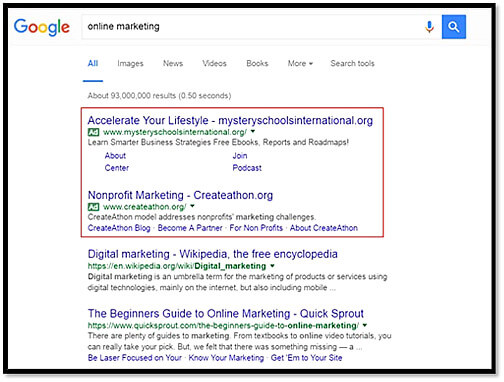Open the Nonprofit Marketing Createathon.org link
The image size is (504, 382).
pos(180,195)
